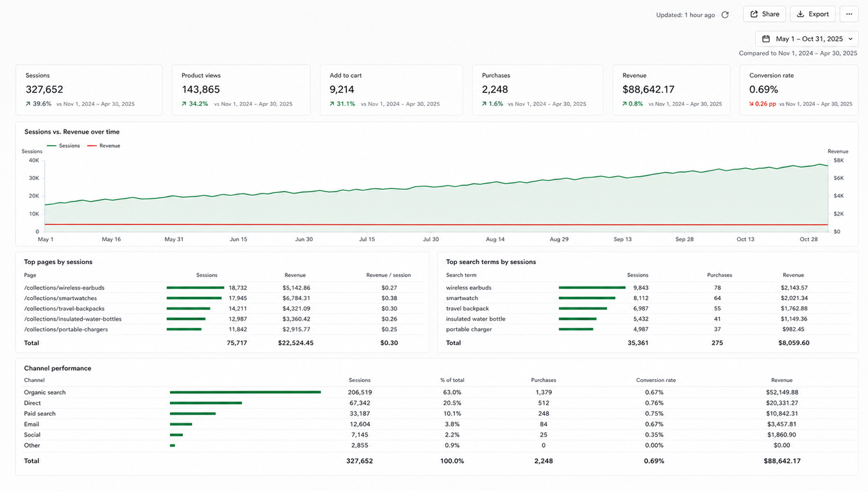Expand the date range dropdown chevron
Screen dimensions: 868x491
(x=851, y=39)
